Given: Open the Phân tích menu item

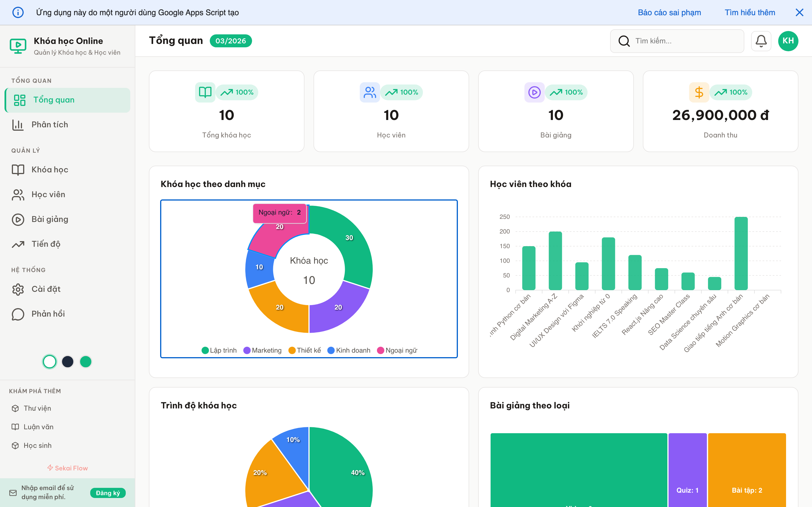Looking at the screenshot, I should (50, 125).
